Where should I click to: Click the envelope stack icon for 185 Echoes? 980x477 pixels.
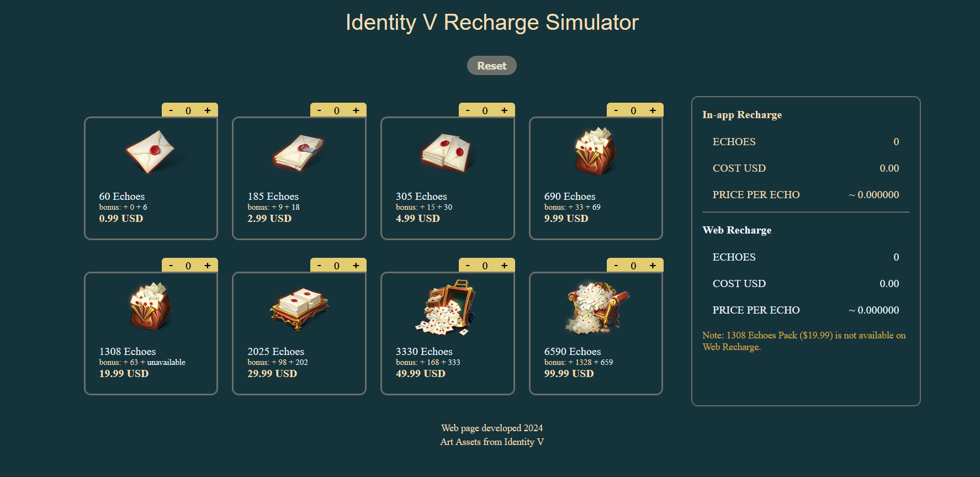(x=299, y=152)
